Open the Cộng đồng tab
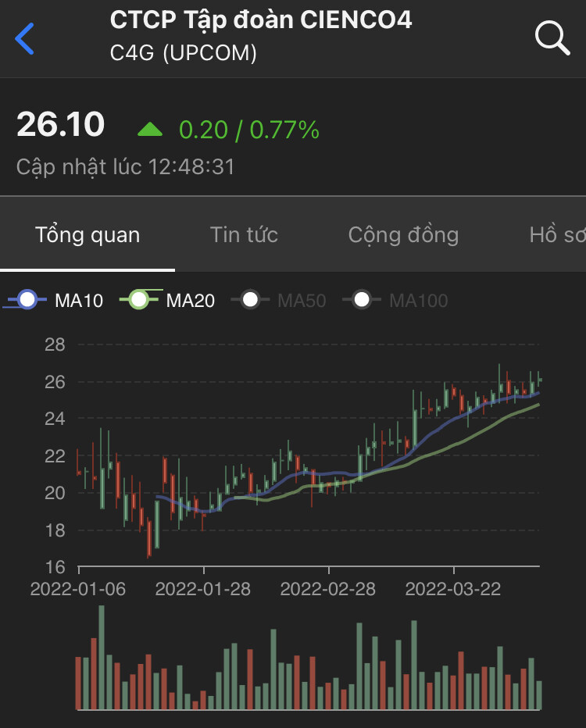The height and width of the screenshot is (728, 586). click(403, 235)
